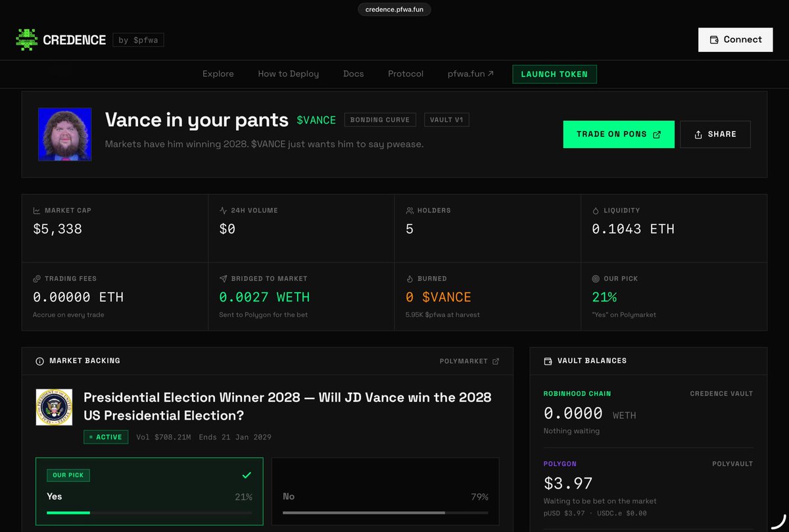Click the credence.pfwa.fun URL pill

[x=394, y=9]
